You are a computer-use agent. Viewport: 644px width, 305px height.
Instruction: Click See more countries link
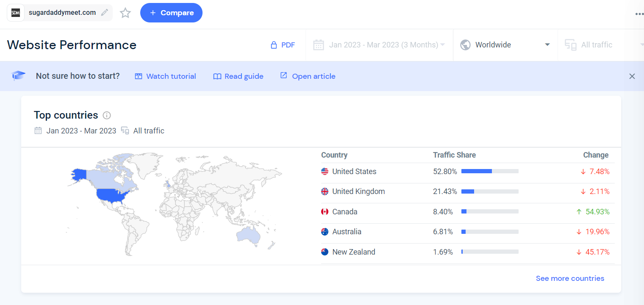coord(570,278)
